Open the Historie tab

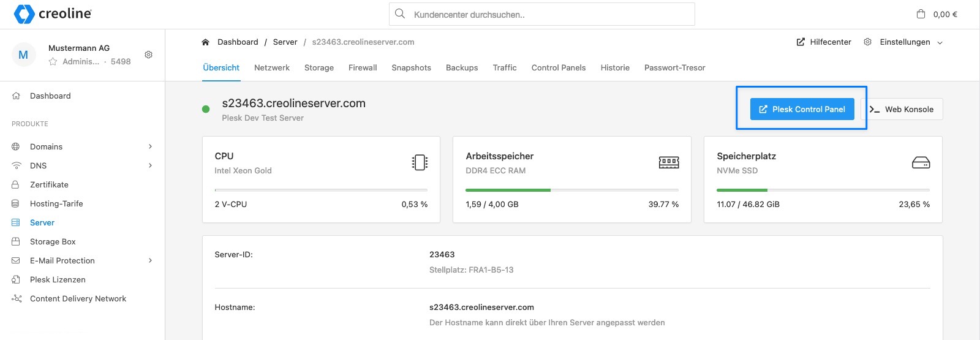tap(615, 67)
